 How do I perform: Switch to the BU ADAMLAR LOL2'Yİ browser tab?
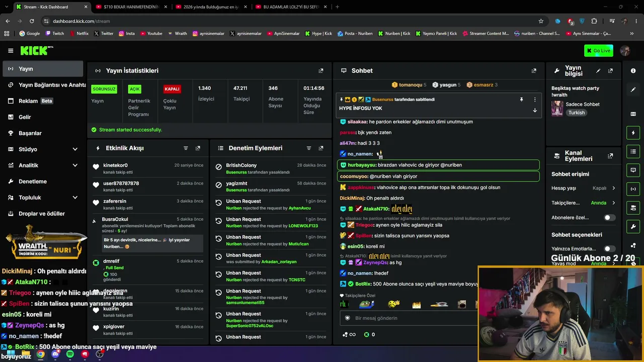pos(292,7)
